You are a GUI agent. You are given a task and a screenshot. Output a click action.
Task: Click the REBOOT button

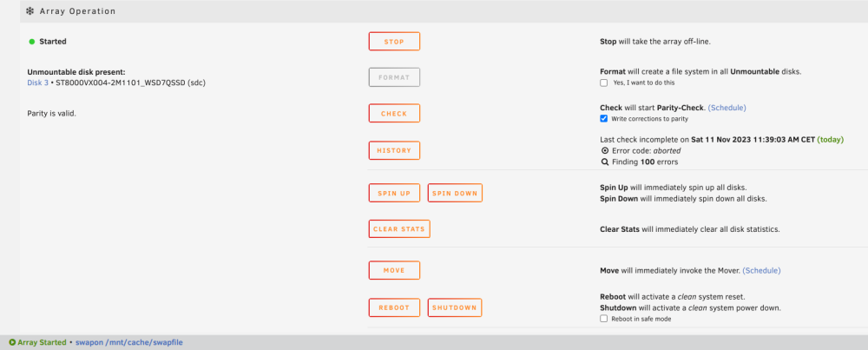[x=394, y=308]
